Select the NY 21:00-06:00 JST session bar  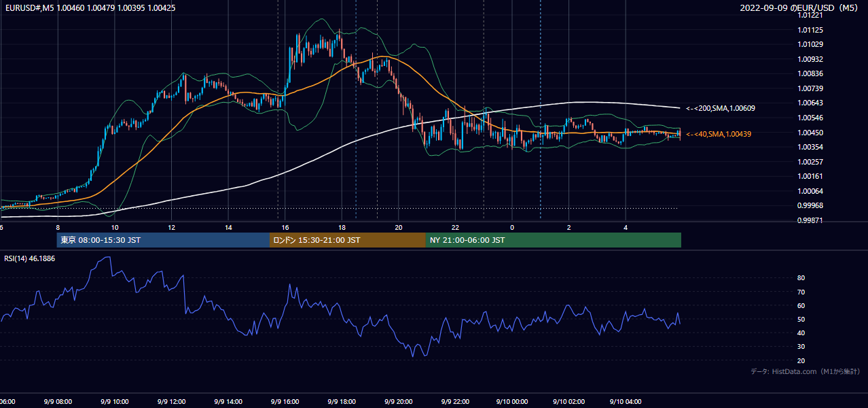click(554, 240)
